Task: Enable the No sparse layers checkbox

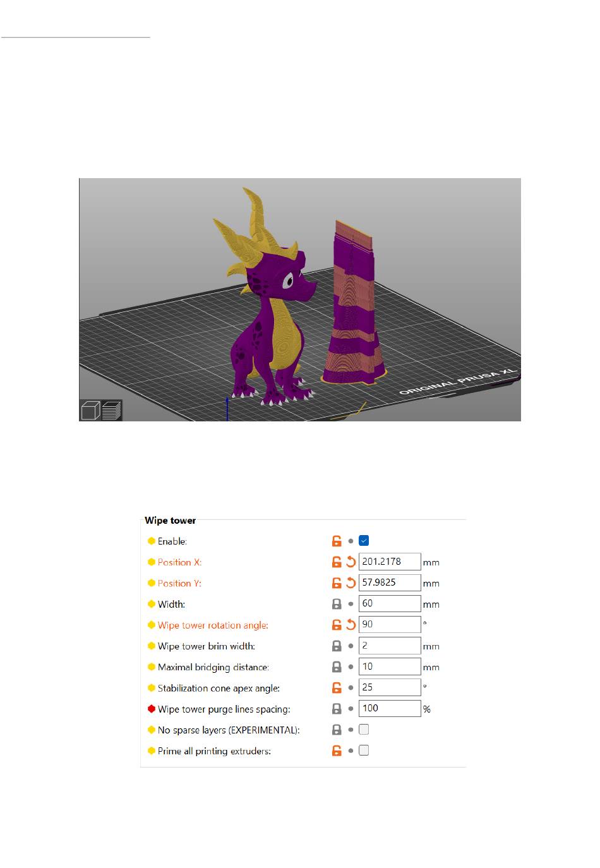Action: (364, 730)
